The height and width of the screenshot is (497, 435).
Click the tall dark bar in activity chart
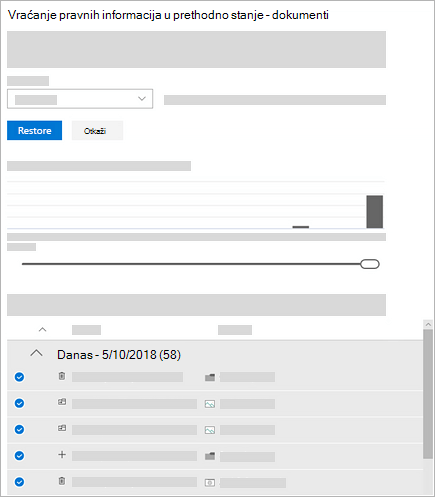coord(375,212)
